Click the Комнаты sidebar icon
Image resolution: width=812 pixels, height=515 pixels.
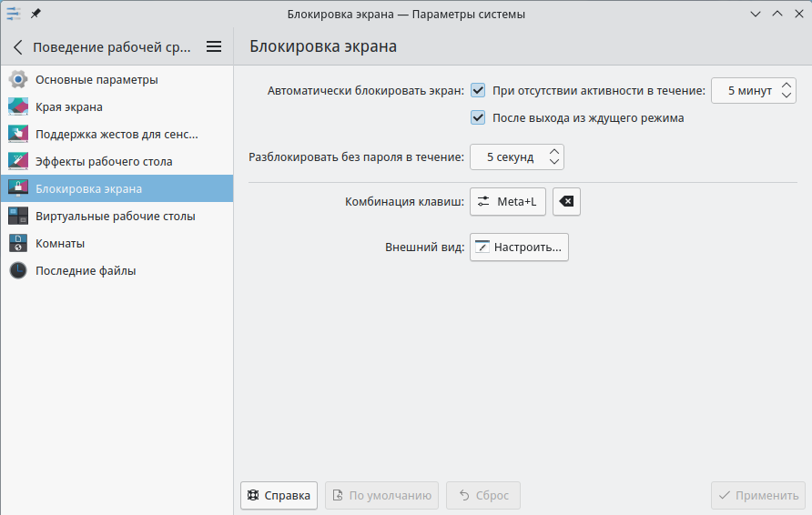click(18, 243)
